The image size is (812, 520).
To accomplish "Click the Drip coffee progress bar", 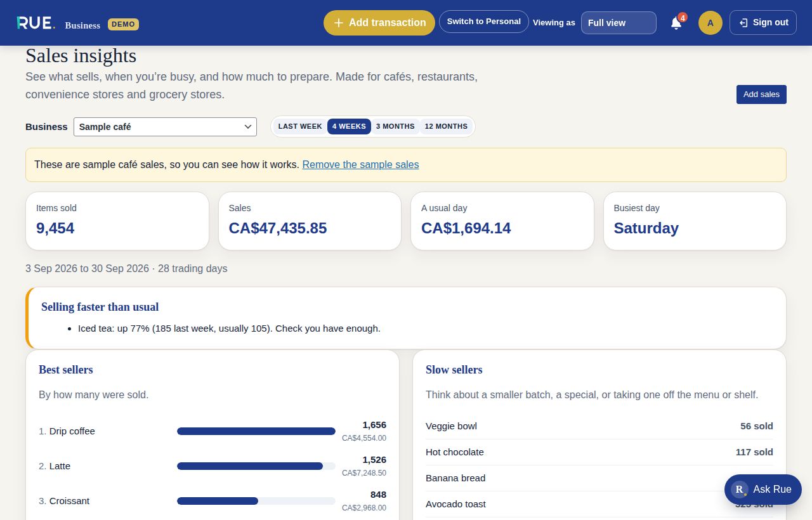I will [256, 431].
